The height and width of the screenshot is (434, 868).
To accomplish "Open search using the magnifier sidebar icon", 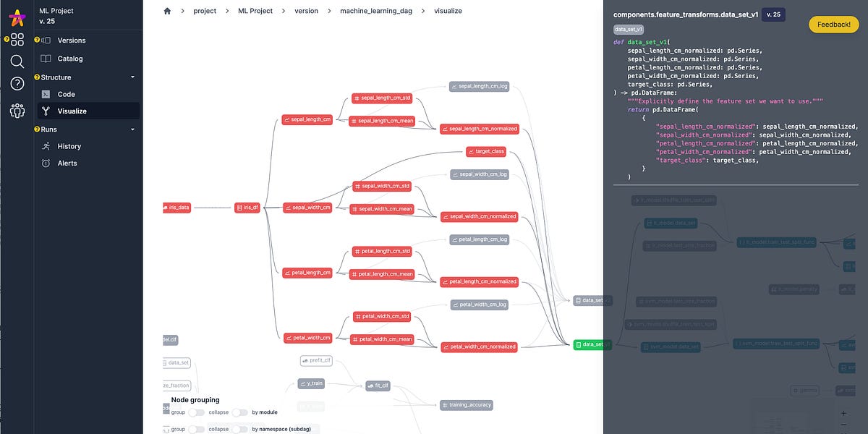I will click(x=16, y=61).
